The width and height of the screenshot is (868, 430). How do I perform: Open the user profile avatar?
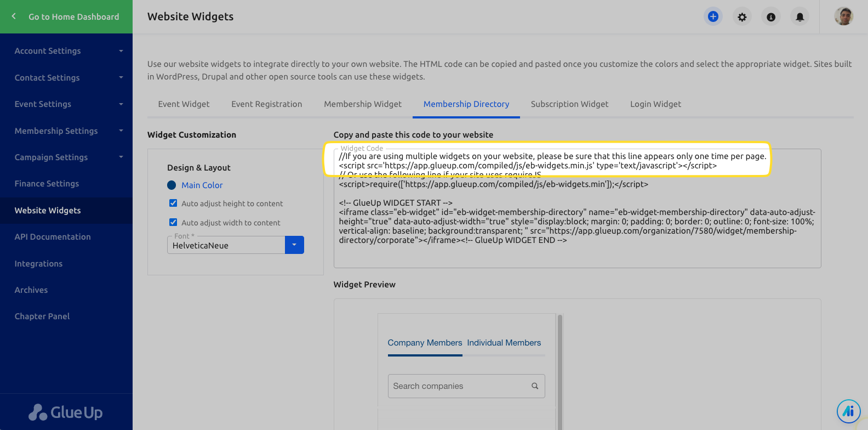coord(844,16)
